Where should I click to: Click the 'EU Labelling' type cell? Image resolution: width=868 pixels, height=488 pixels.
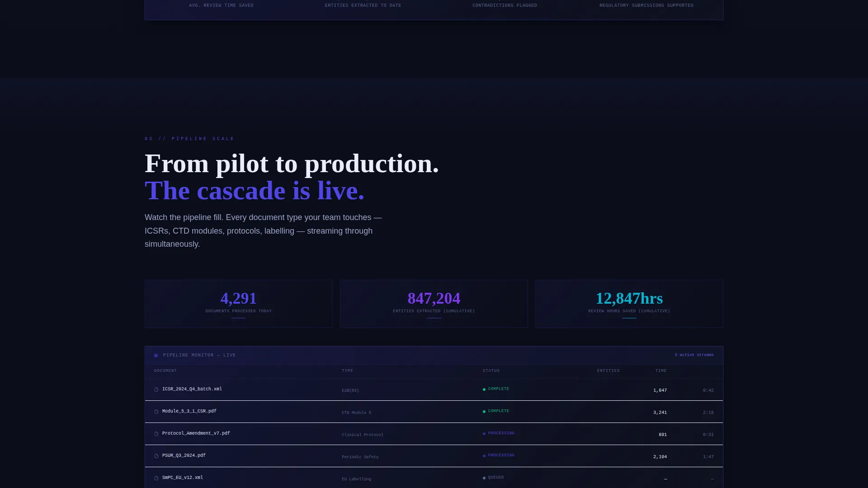click(356, 479)
